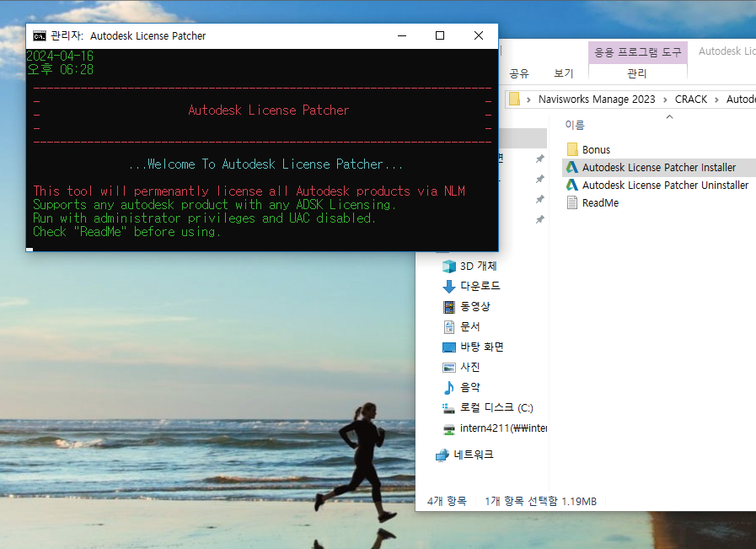The height and width of the screenshot is (549, 756).
Task: Open 문서 in the navigation pane
Action: [x=470, y=326]
